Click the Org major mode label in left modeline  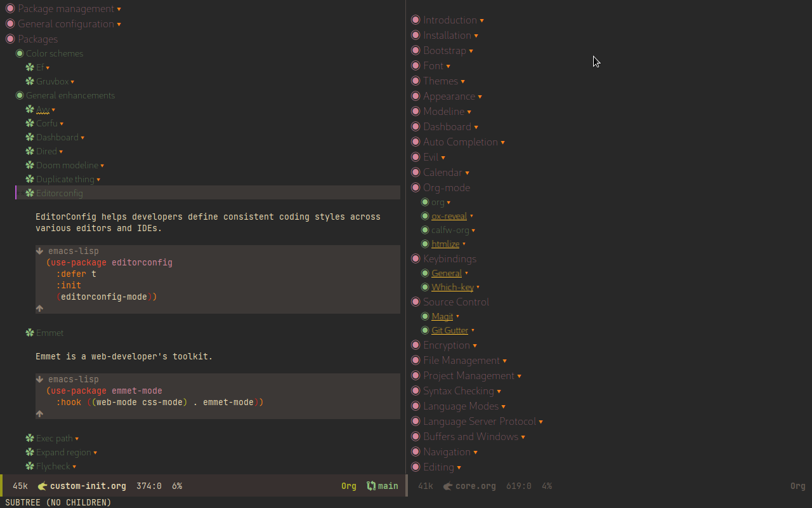349,486
